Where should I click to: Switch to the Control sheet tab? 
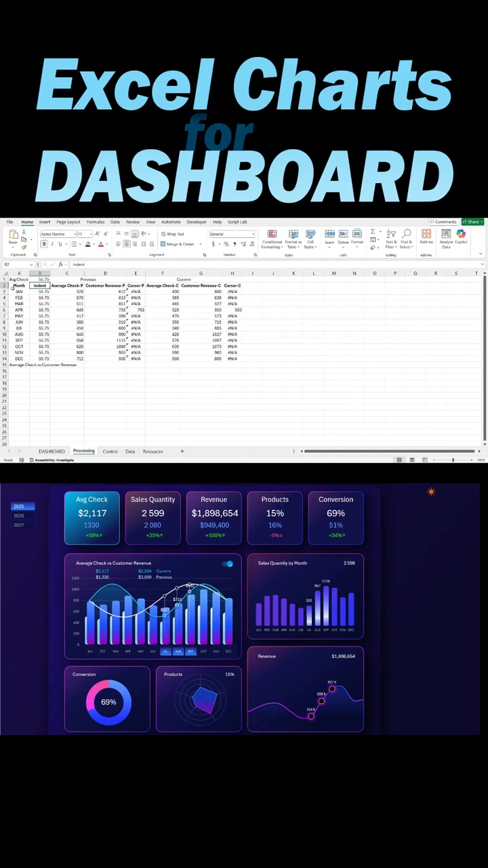click(110, 452)
